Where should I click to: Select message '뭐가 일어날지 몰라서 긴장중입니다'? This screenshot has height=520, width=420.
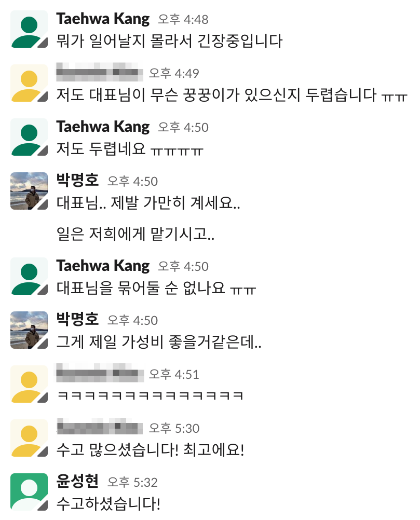169,41
